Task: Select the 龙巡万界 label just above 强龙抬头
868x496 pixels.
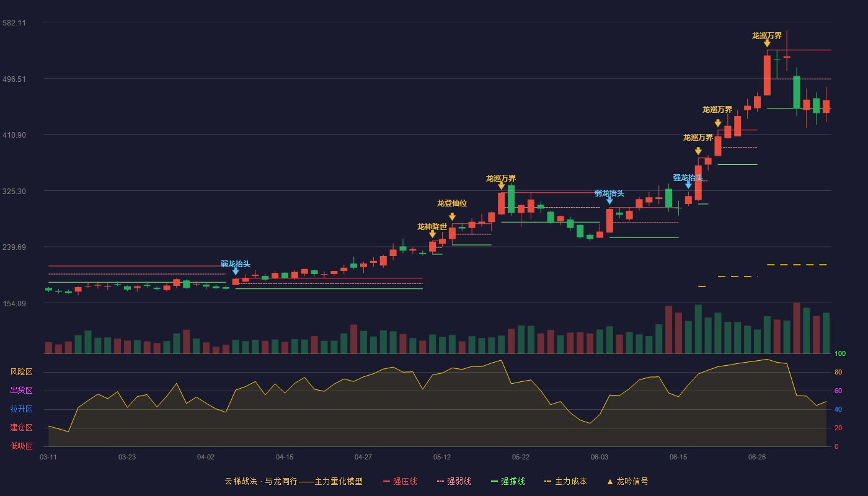Action: [x=698, y=138]
